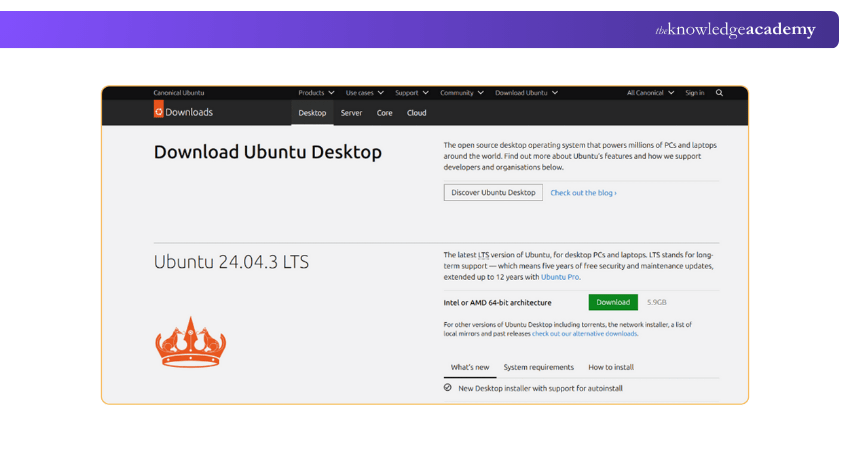Click the green Download button
The height and width of the screenshot is (450, 850).
point(613,302)
